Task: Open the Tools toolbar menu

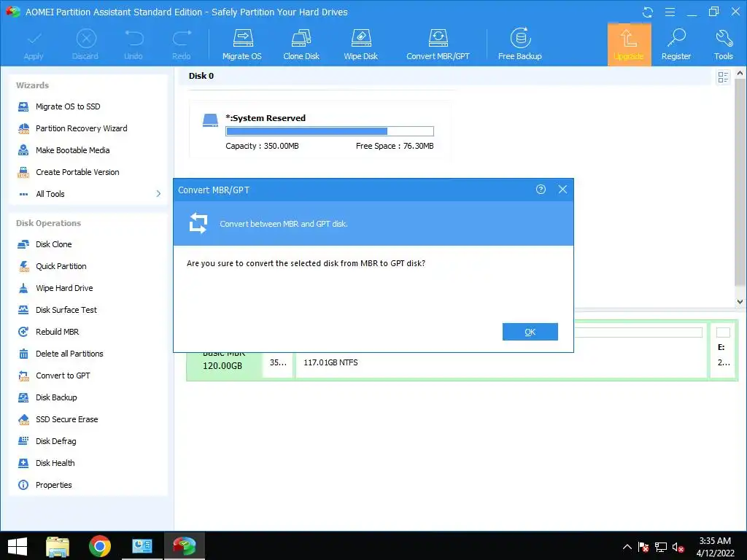Action: (x=723, y=44)
